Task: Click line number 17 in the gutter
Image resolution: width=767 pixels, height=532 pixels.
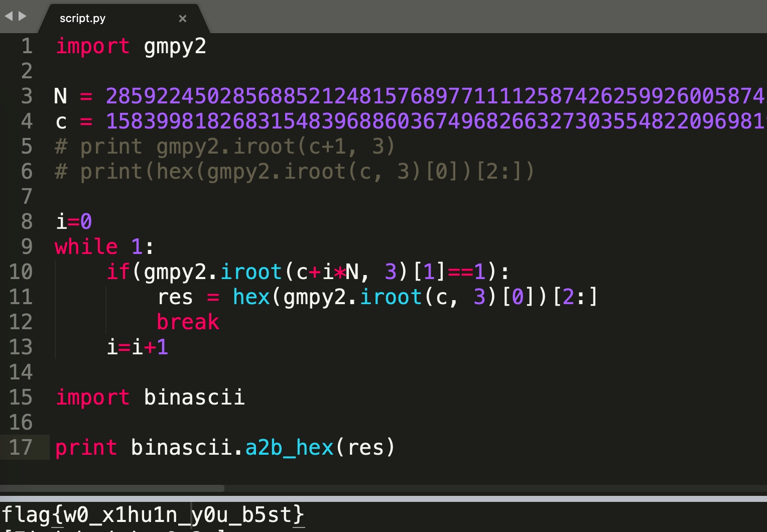Action: pos(21,447)
